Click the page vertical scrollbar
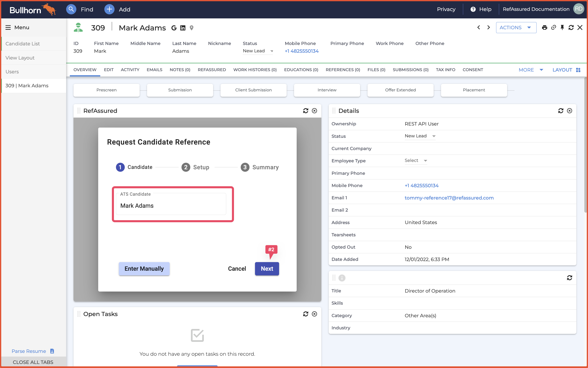The height and width of the screenshot is (368, 588). click(x=586, y=145)
